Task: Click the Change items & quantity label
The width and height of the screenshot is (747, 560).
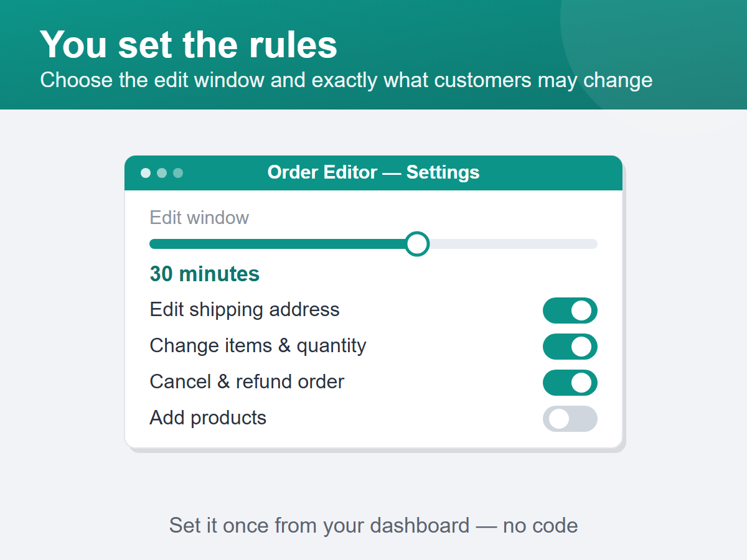Action: click(x=258, y=346)
